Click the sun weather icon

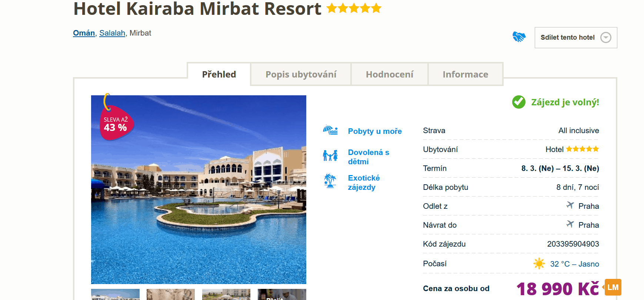(x=539, y=264)
